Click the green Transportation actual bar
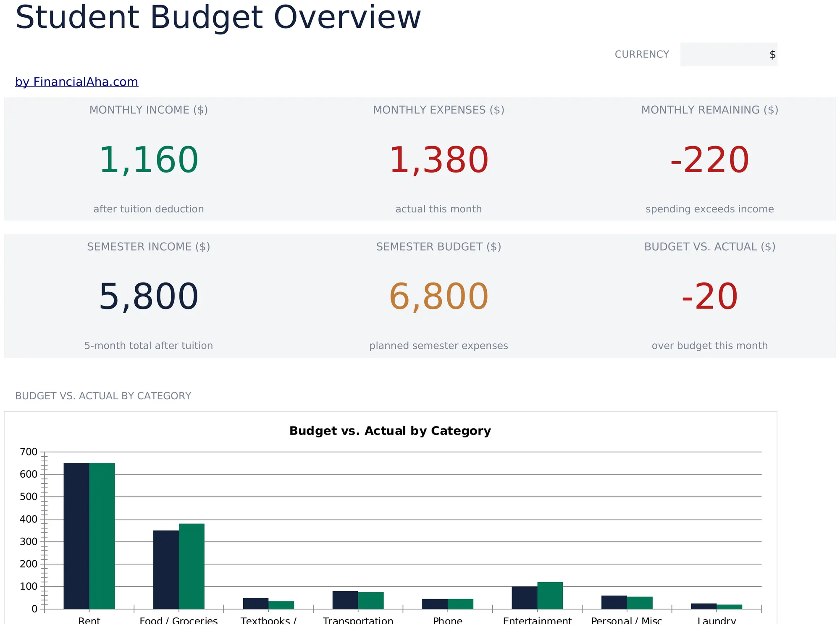This screenshot has height=628, width=840. (x=371, y=601)
